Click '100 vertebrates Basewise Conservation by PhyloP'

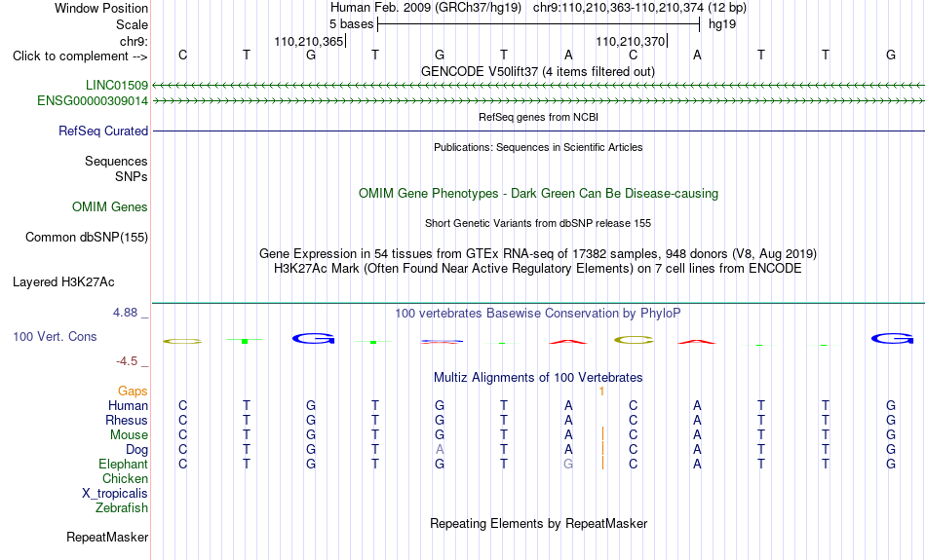[x=538, y=314]
